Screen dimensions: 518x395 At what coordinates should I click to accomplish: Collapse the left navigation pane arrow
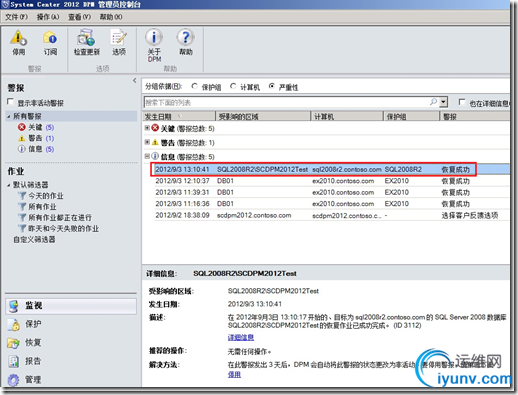(135, 80)
